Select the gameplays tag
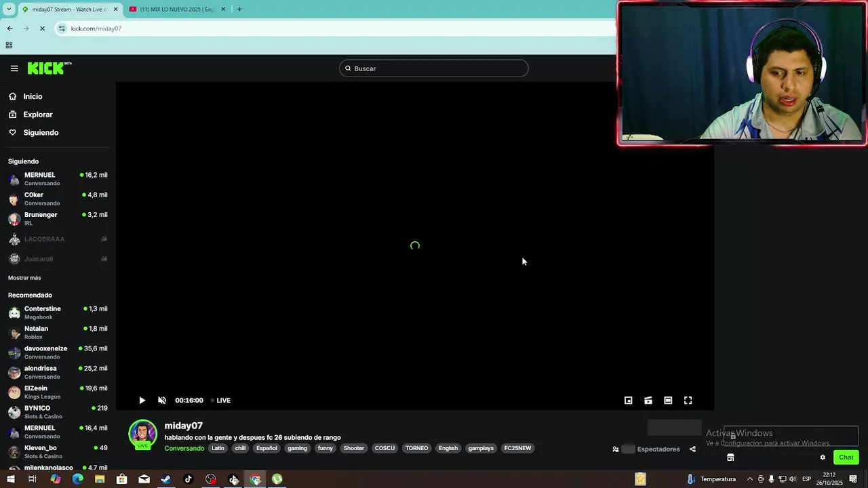The width and height of the screenshot is (868, 488). point(481,448)
